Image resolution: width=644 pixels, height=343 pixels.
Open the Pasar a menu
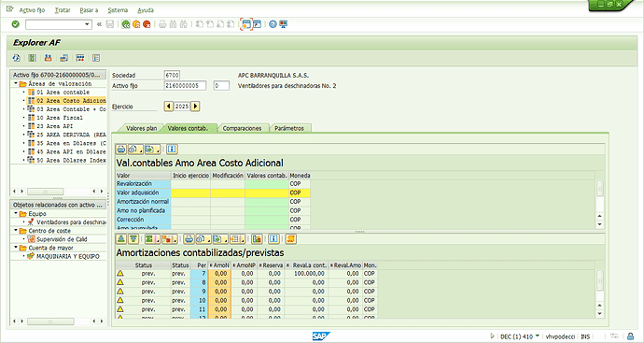[89, 10]
